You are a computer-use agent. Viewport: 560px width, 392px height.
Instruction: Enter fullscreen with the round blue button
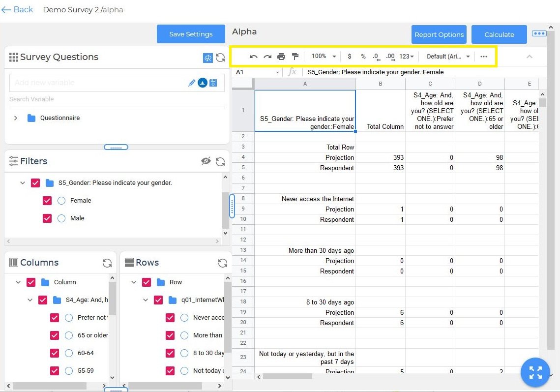[x=535, y=372]
